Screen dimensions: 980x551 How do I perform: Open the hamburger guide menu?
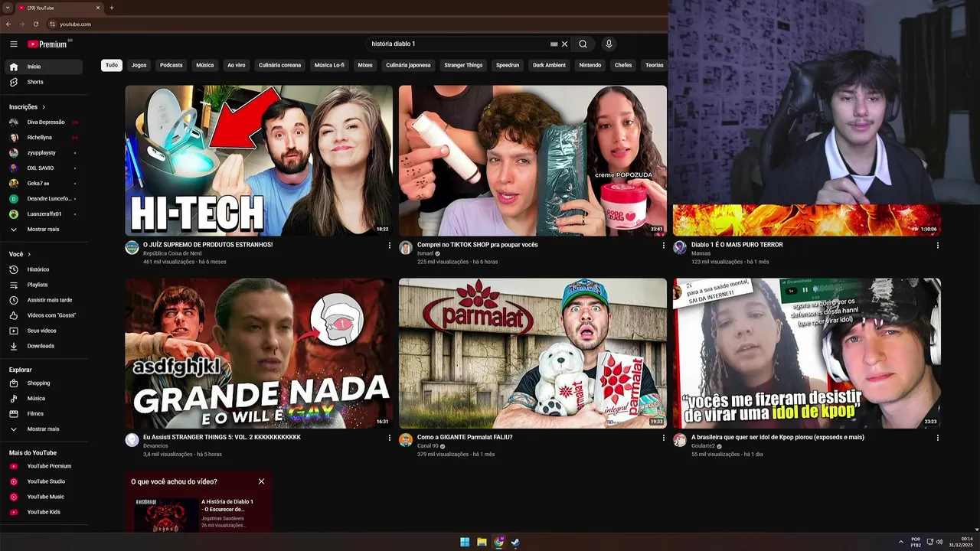tap(14, 44)
